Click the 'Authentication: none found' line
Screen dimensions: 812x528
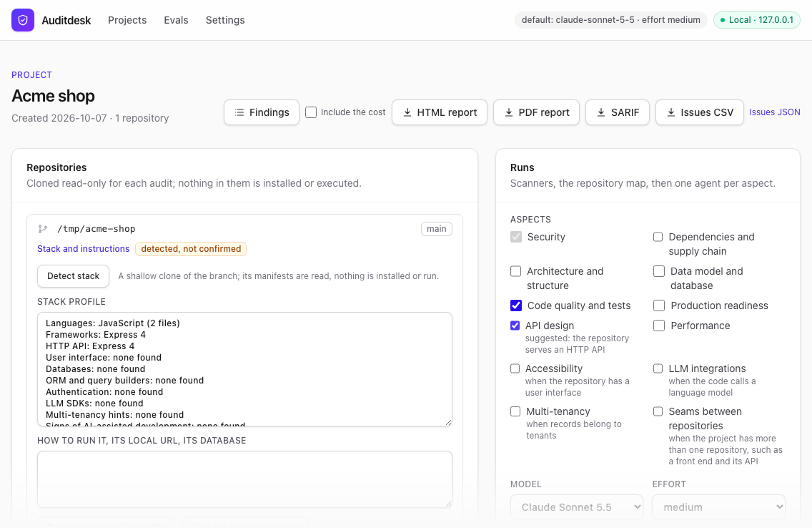[x=104, y=392]
